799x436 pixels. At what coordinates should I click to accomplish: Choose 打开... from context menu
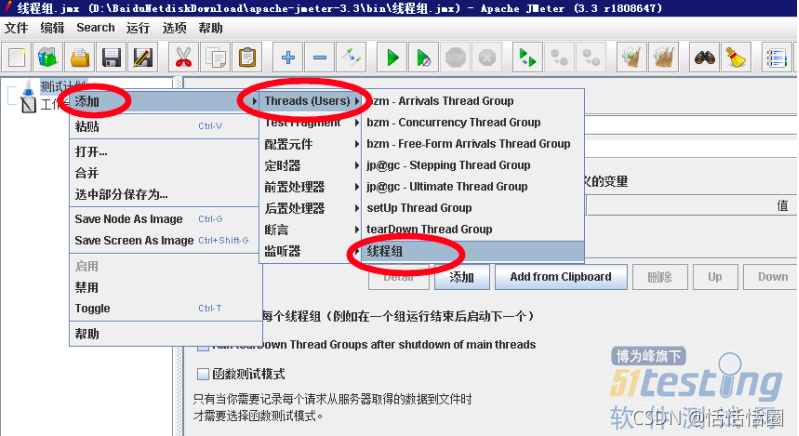[x=165, y=151]
